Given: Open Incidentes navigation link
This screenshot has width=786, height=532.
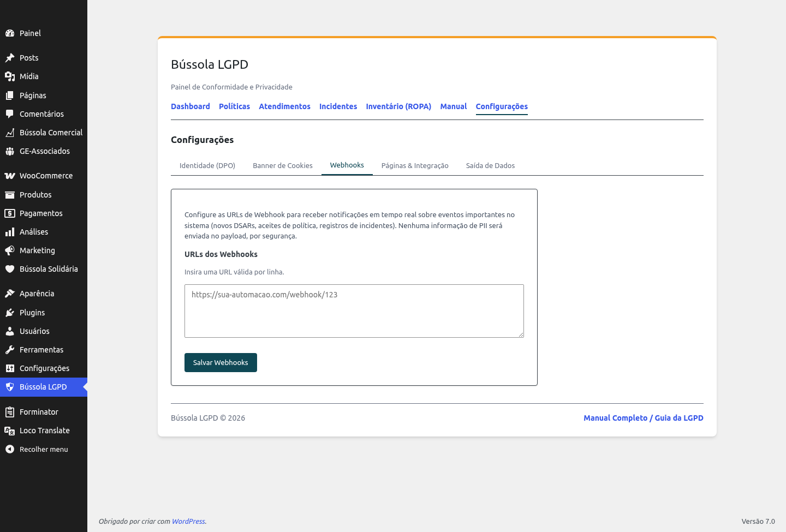Looking at the screenshot, I should click(x=338, y=106).
